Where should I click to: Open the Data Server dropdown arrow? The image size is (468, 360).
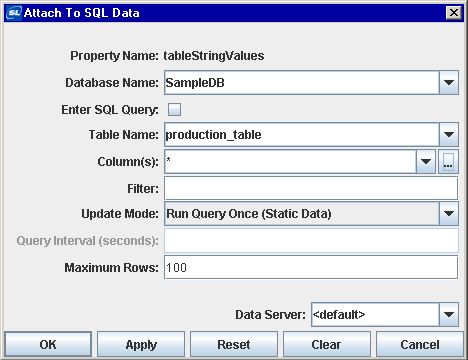449,314
